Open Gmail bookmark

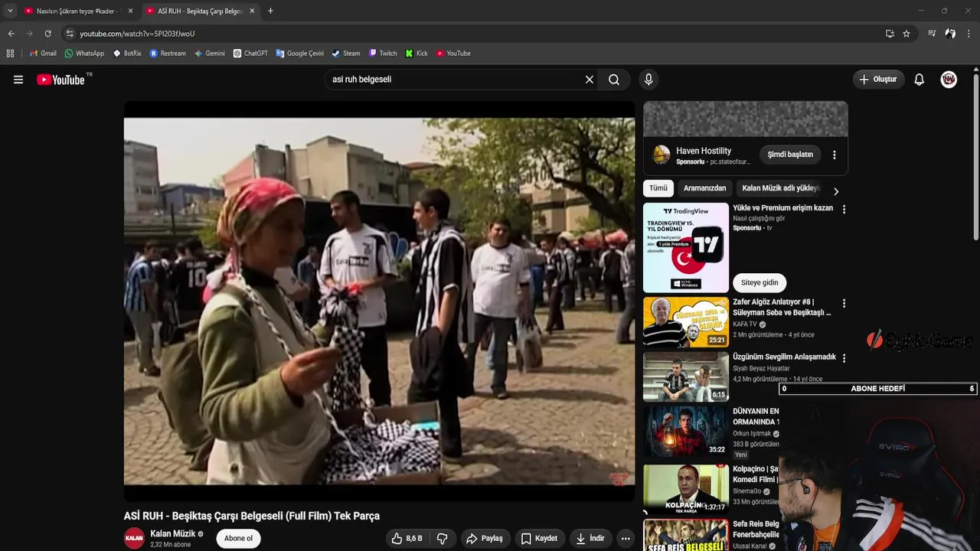point(43,54)
